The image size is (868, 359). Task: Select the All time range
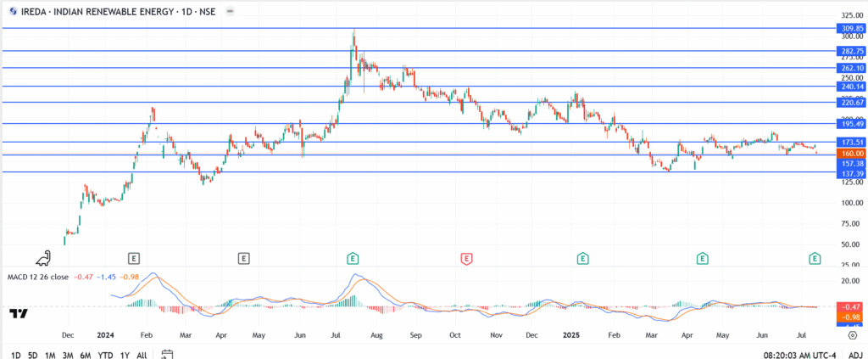click(142, 355)
